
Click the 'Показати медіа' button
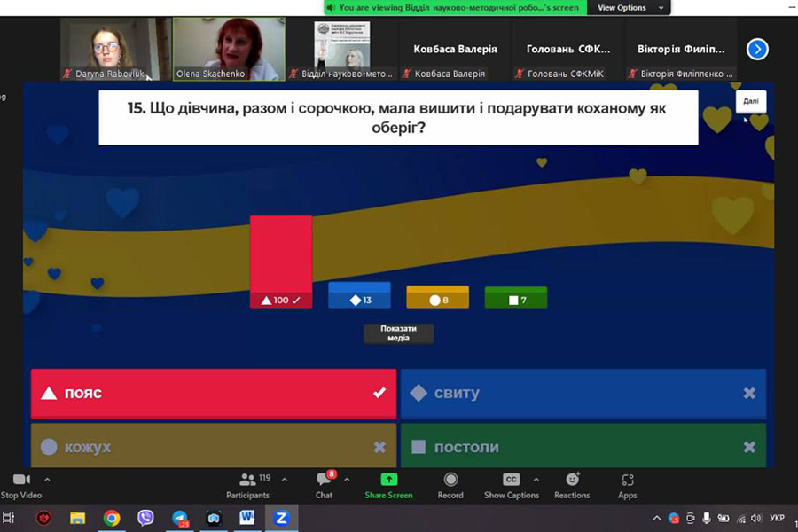click(398, 333)
